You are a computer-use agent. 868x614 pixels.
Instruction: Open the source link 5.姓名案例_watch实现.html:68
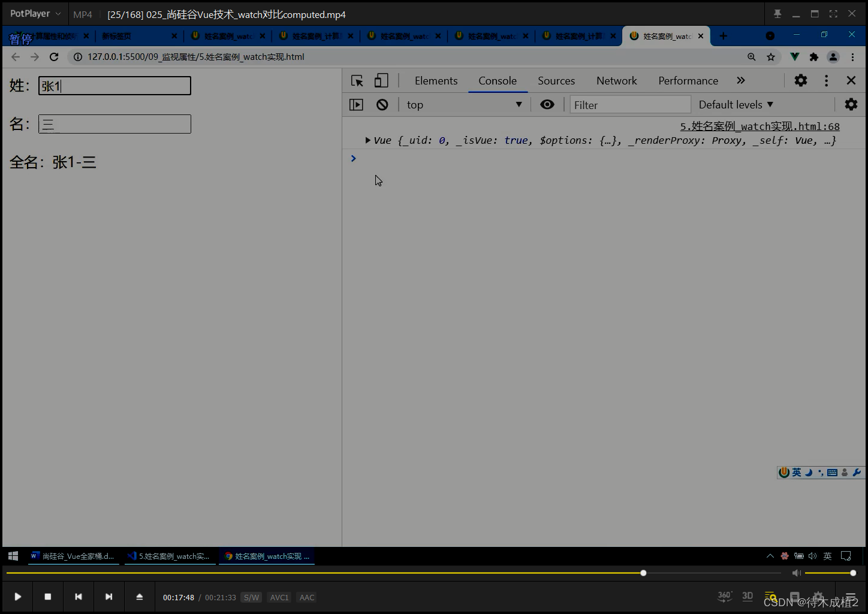759,126
